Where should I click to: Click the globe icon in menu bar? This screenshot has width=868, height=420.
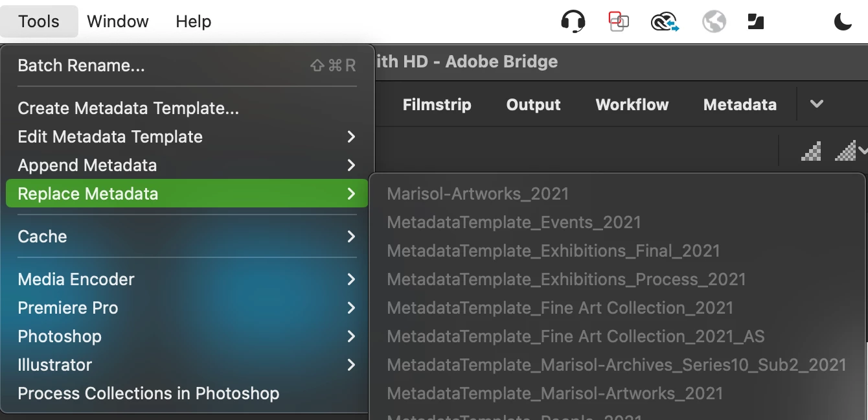pos(714,22)
